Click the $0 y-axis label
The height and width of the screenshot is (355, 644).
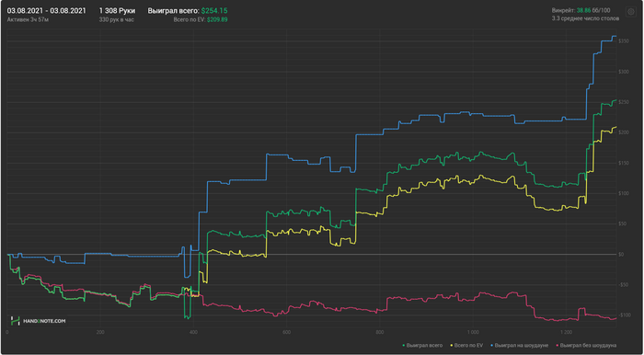click(621, 255)
